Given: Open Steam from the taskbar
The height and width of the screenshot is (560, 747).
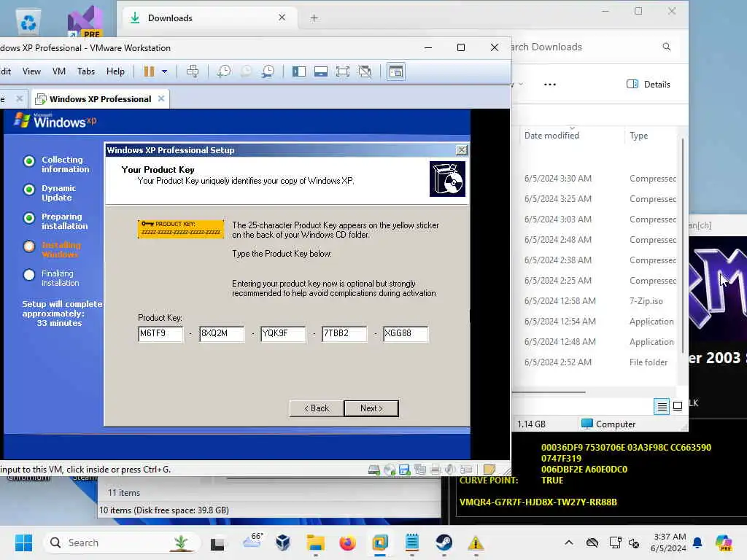Looking at the screenshot, I should click(444, 542).
